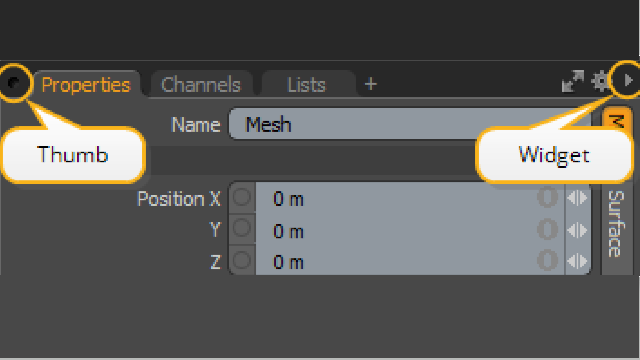
Task: Add a new tab with plus icon
Action: click(x=371, y=84)
